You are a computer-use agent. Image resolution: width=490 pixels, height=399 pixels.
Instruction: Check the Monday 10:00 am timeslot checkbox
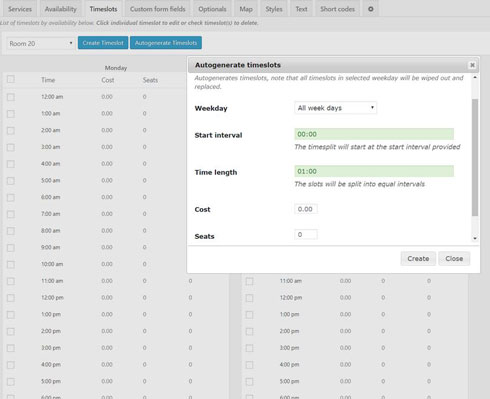point(11,264)
